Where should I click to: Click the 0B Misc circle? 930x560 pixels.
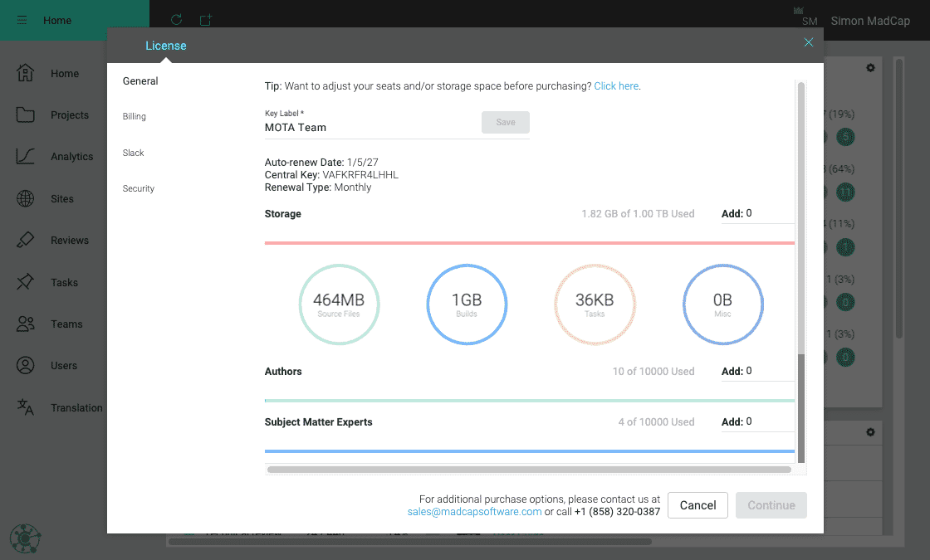point(723,304)
